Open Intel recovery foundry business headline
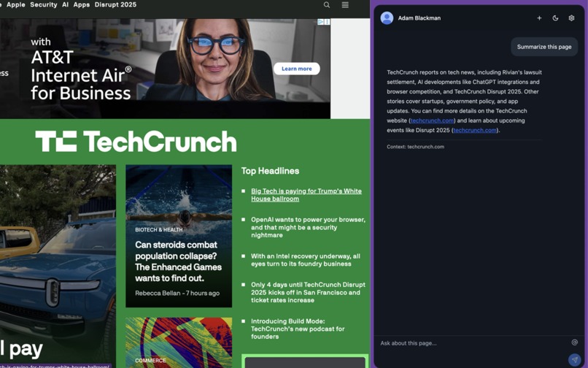This screenshot has height=368, width=588. point(306,260)
